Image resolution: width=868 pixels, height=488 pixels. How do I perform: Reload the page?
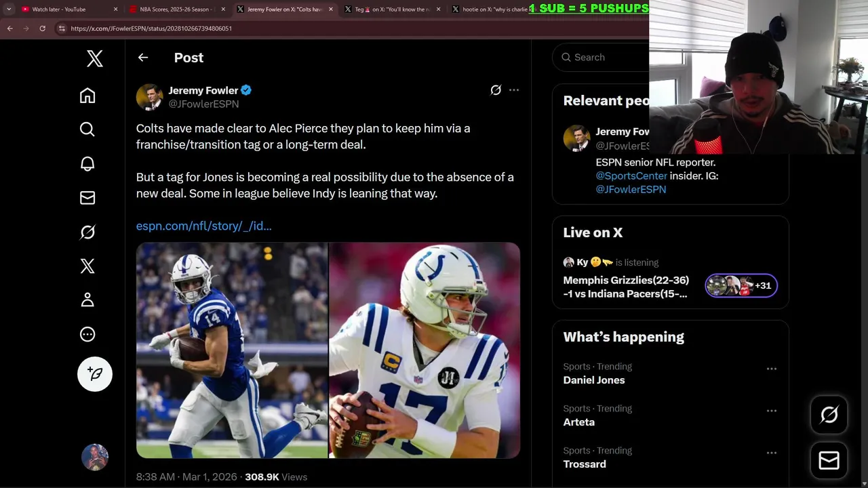pos(42,28)
